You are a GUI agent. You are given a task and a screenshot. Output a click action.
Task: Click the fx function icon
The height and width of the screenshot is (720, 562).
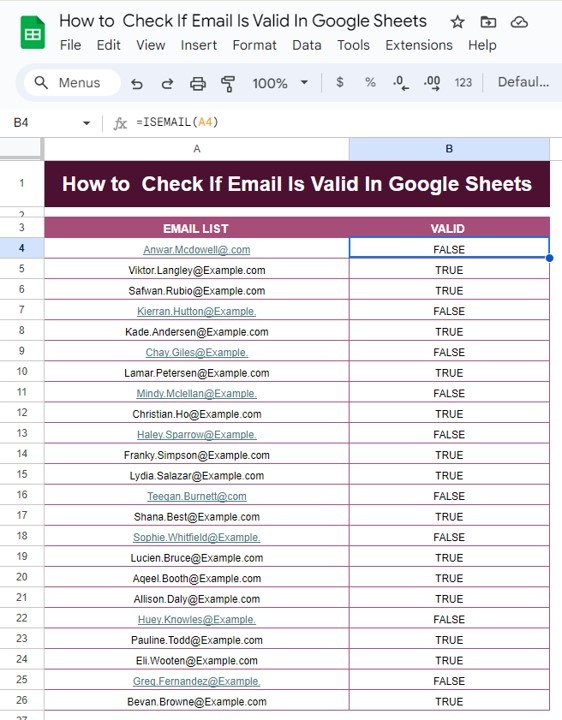coord(120,123)
